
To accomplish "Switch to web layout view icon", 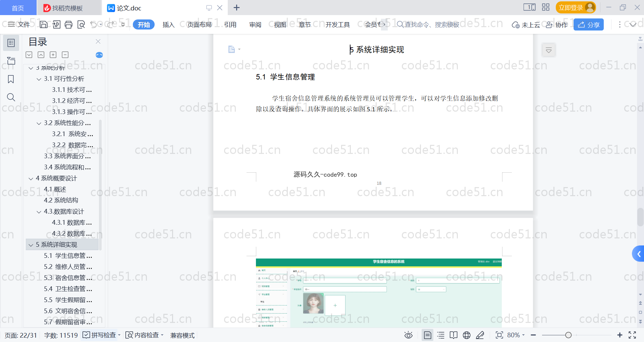I will (x=467, y=335).
